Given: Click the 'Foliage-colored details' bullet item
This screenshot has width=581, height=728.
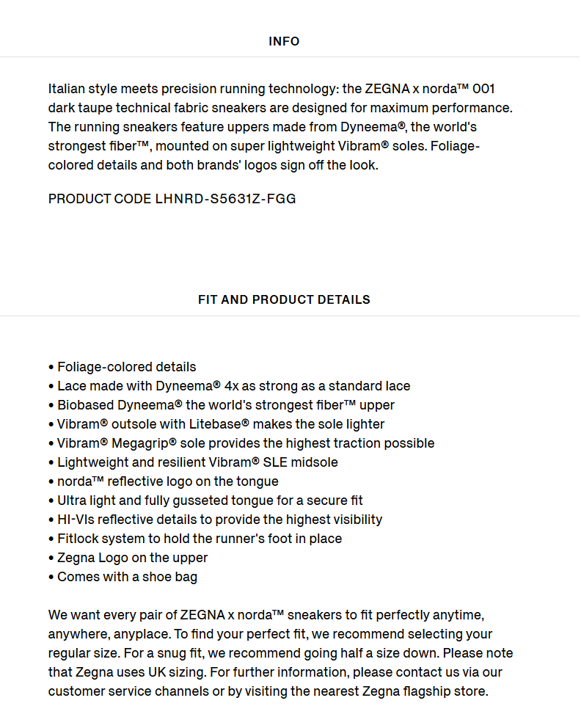Looking at the screenshot, I should (123, 367).
